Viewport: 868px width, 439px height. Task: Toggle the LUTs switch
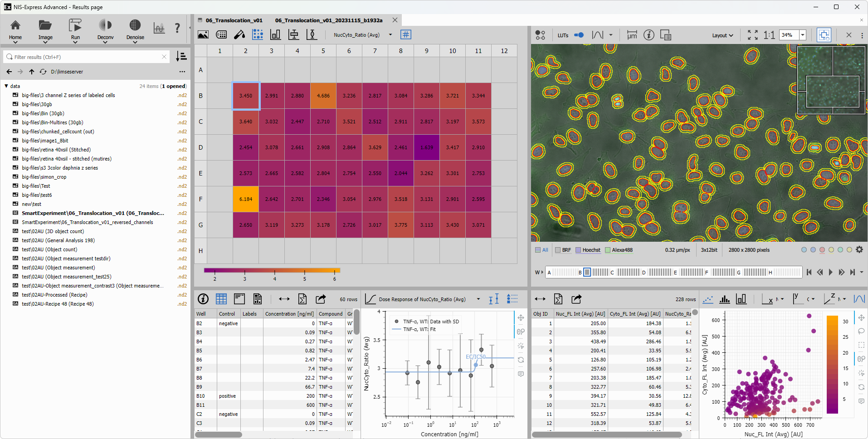coord(579,35)
